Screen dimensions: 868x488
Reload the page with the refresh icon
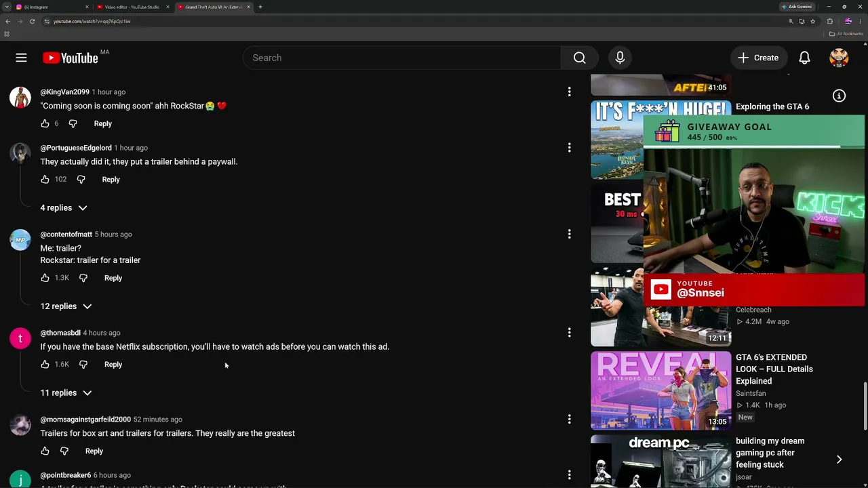pyautogui.click(x=32, y=21)
